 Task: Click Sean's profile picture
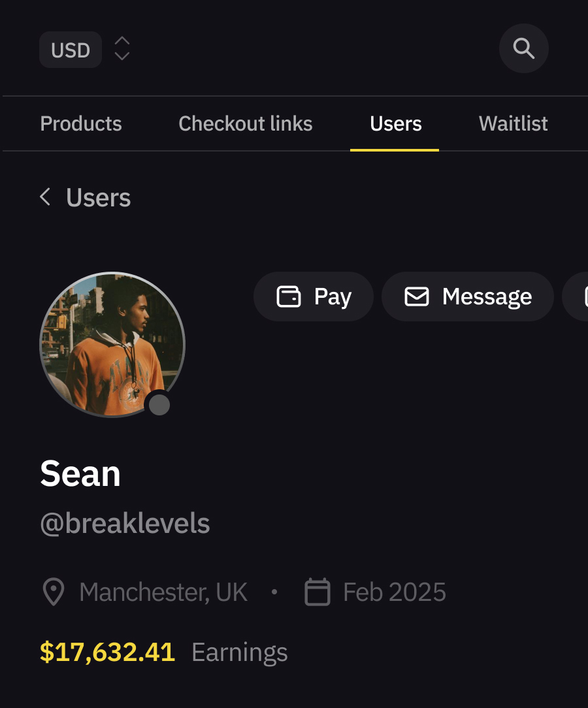point(112,344)
